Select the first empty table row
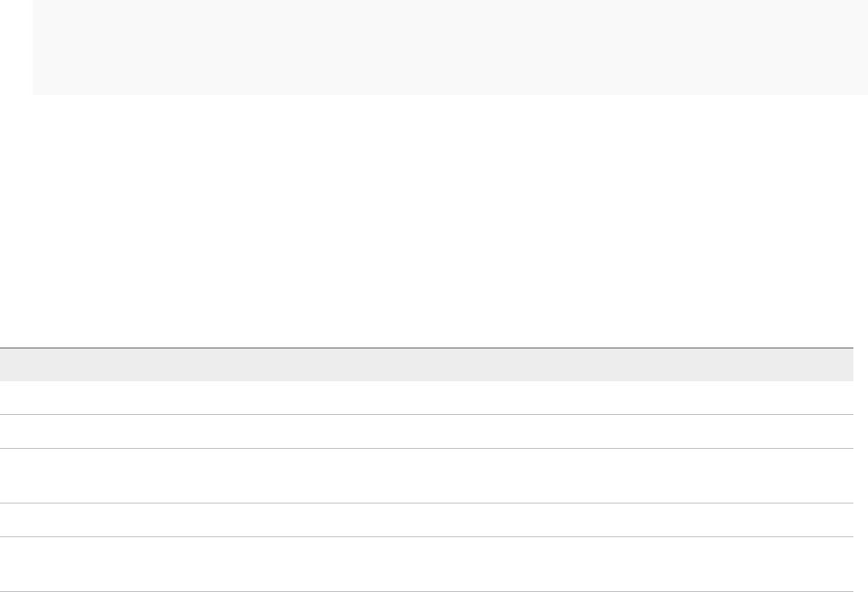868x592 pixels. pyautogui.click(x=426, y=398)
